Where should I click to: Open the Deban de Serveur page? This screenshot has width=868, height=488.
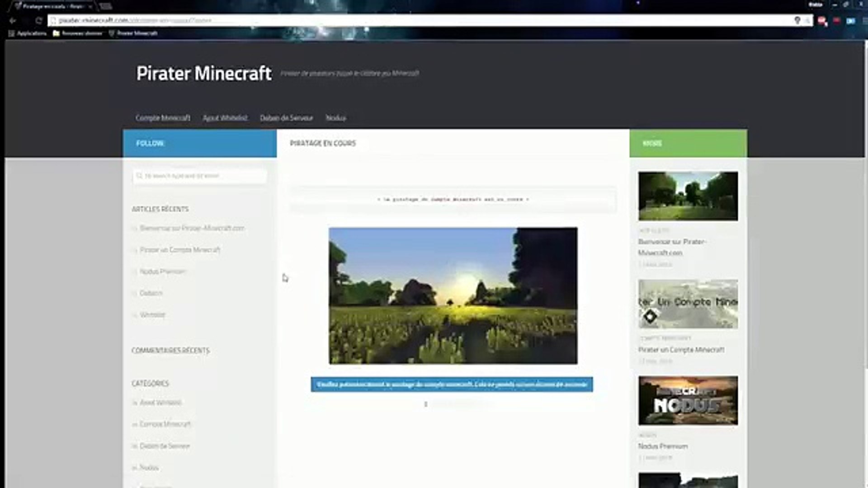click(x=286, y=118)
